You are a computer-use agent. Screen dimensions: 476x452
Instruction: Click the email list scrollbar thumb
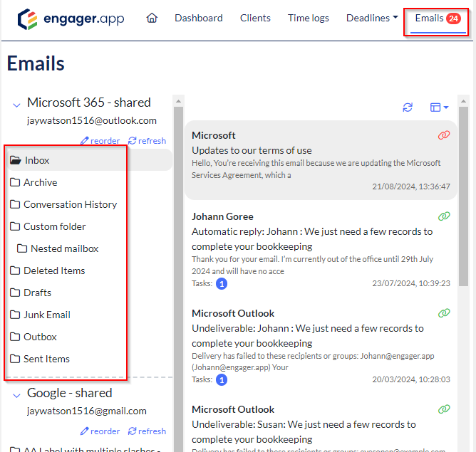click(463, 196)
